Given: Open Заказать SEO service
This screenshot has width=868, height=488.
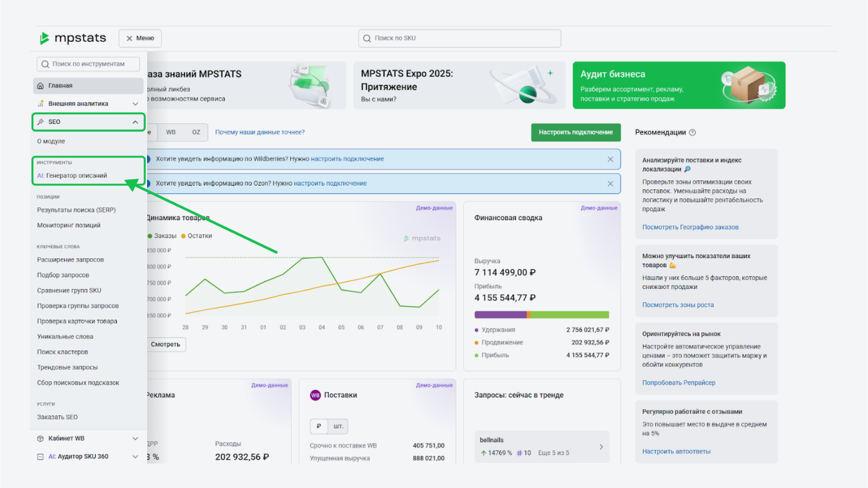Looking at the screenshot, I should (x=57, y=417).
